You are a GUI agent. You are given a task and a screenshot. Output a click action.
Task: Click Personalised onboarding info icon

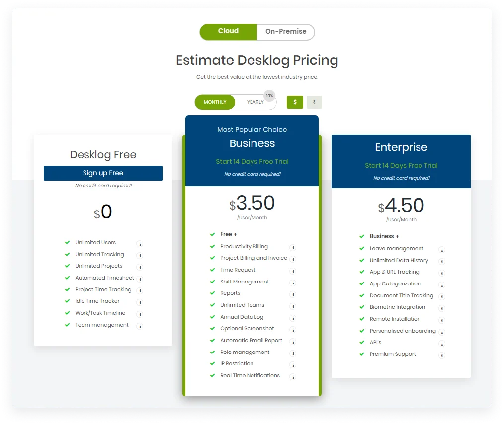pyautogui.click(x=442, y=332)
